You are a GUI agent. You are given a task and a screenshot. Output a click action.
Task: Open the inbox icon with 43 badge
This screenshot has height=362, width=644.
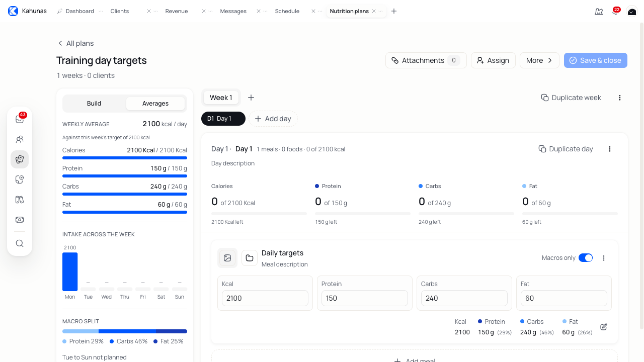click(20, 119)
